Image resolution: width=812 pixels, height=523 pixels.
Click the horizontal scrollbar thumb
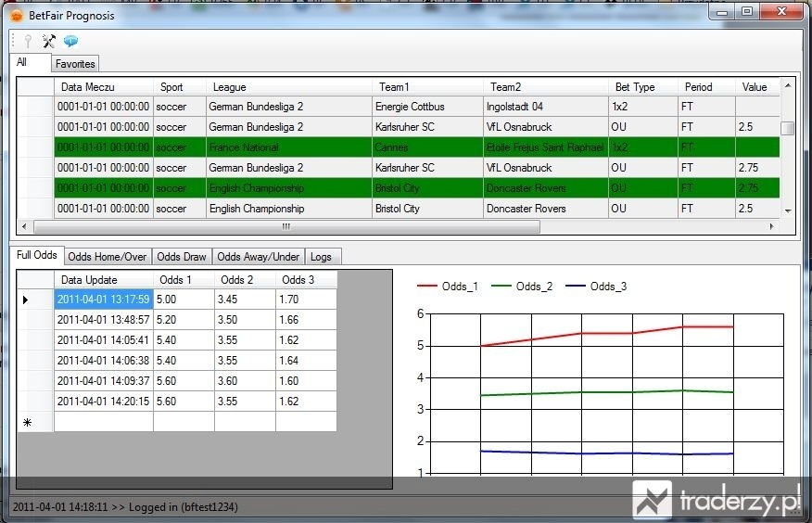[x=286, y=226]
